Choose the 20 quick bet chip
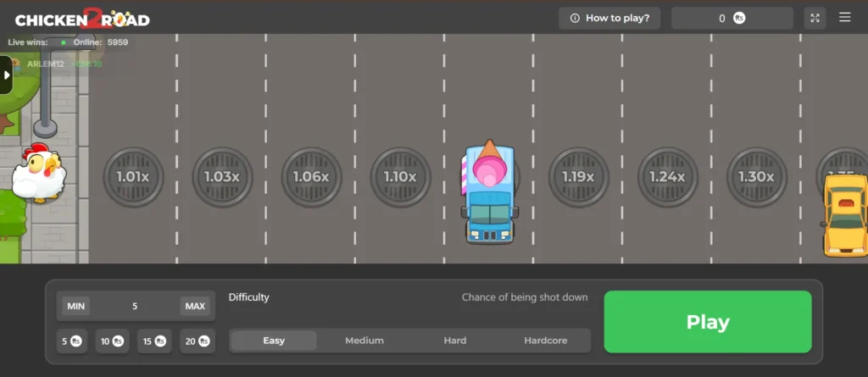The height and width of the screenshot is (377, 868). [198, 341]
